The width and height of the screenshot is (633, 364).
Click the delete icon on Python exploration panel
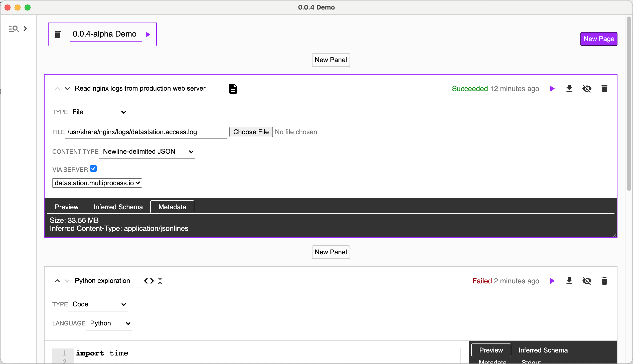(x=604, y=280)
